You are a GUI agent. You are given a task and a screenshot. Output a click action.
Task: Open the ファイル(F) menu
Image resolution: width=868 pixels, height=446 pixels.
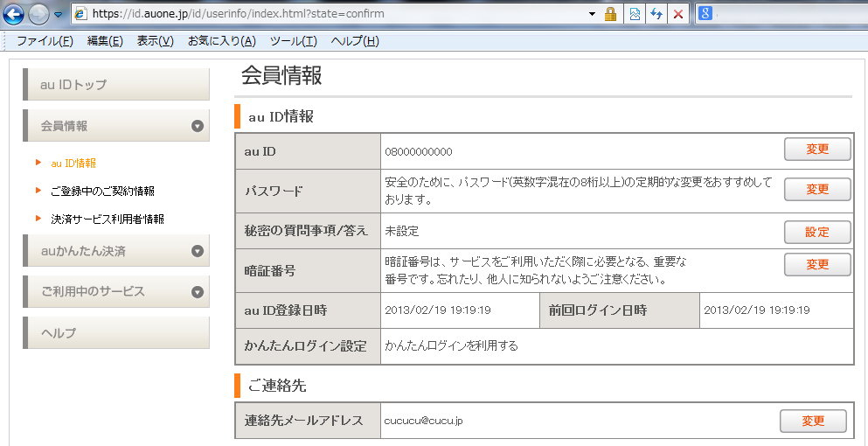[x=45, y=41]
